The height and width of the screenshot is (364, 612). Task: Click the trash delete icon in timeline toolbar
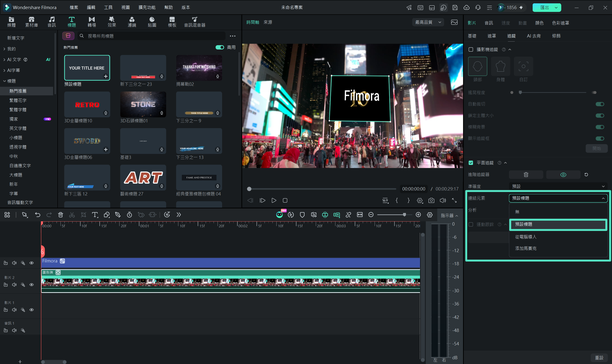tap(60, 215)
